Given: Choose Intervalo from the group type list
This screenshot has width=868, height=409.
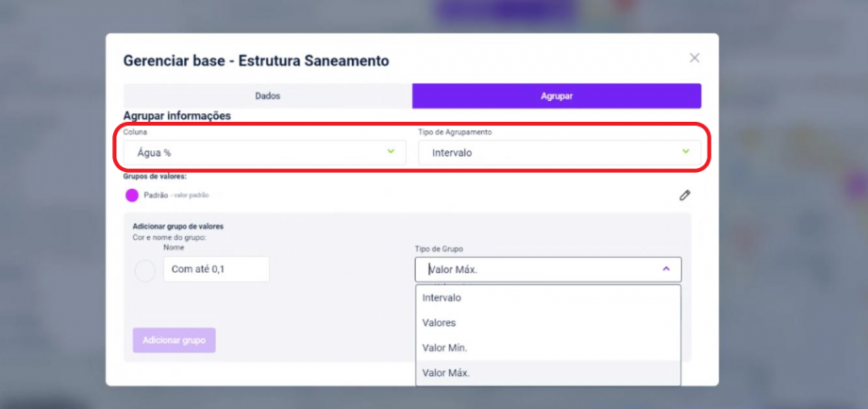Looking at the screenshot, I should (442, 298).
